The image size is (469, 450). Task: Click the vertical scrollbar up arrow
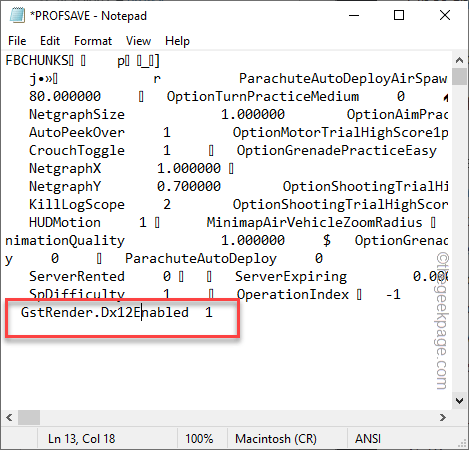(x=459, y=60)
